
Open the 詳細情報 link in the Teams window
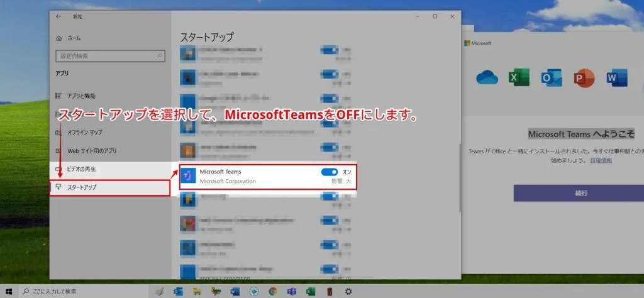coord(601,160)
